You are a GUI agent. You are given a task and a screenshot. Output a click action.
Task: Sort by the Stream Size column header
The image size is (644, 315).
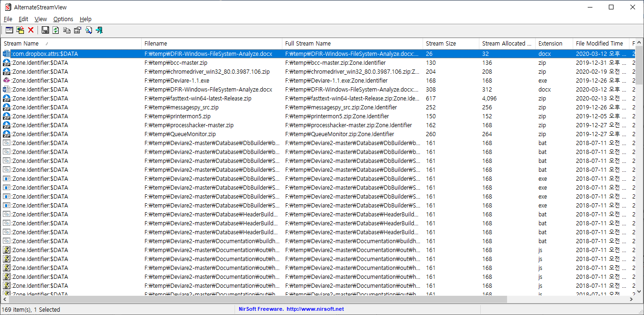pyautogui.click(x=451, y=43)
